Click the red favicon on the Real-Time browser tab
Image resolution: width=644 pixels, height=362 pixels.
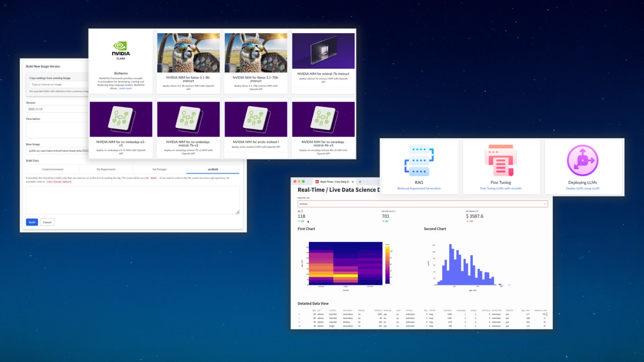click(317, 182)
